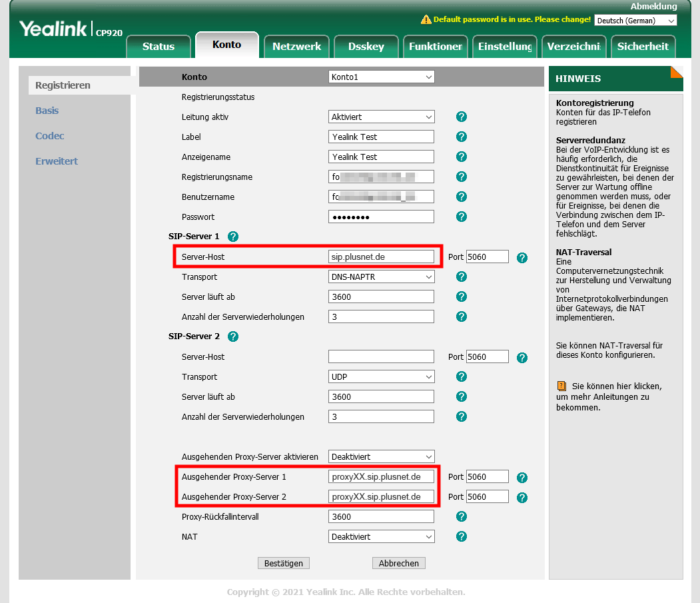The width and height of the screenshot is (700, 603).
Task: Open the NAT Deaktiviert dropdown
Action: [381, 536]
